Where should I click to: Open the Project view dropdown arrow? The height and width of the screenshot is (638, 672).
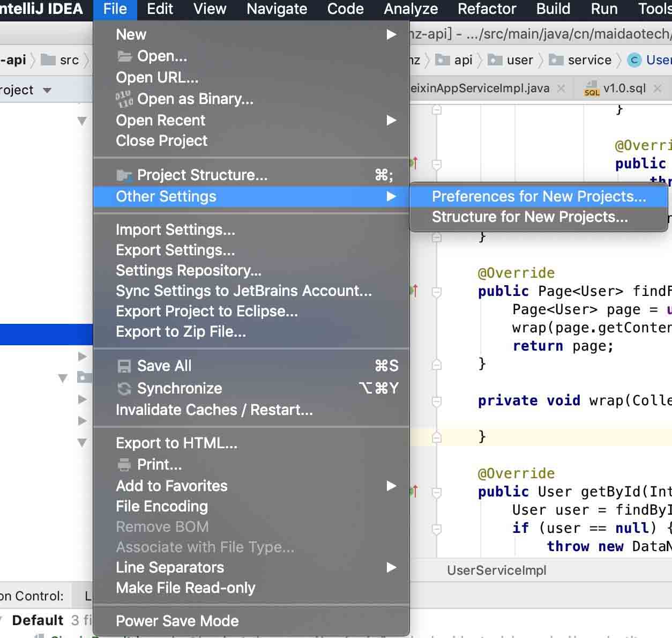[47, 90]
